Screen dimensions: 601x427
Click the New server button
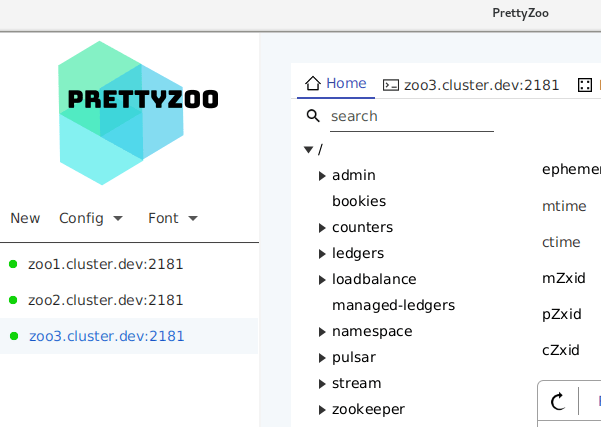tap(25, 218)
